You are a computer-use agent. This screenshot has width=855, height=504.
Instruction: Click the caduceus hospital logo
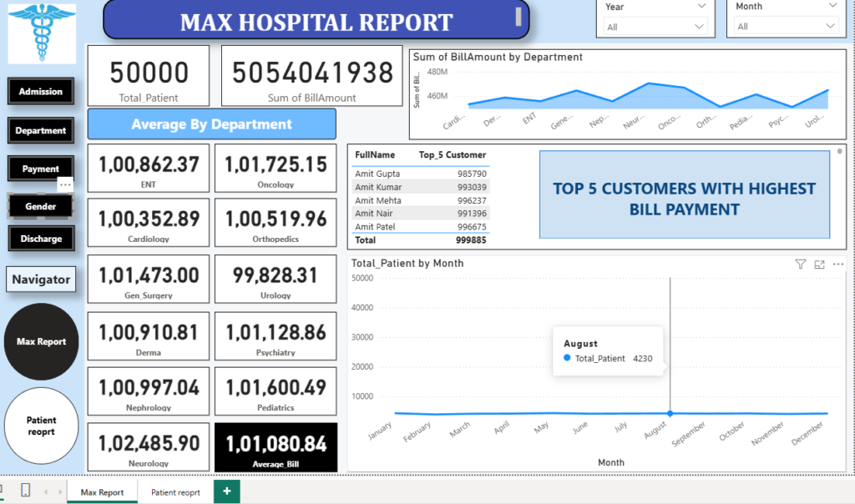42,33
